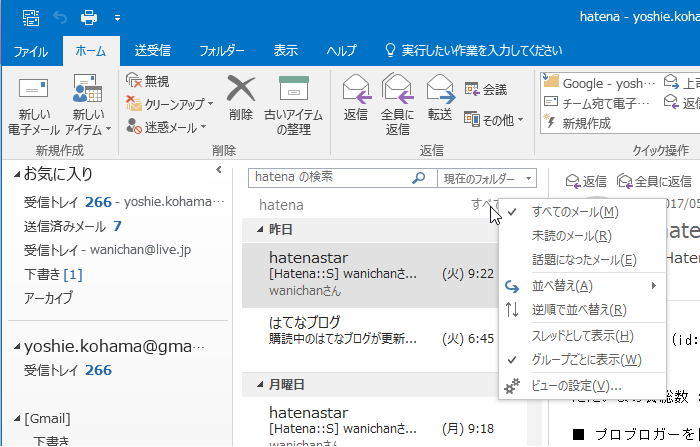
Task: Open 送信済みメール 7 folder
Action: click(72, 226)
